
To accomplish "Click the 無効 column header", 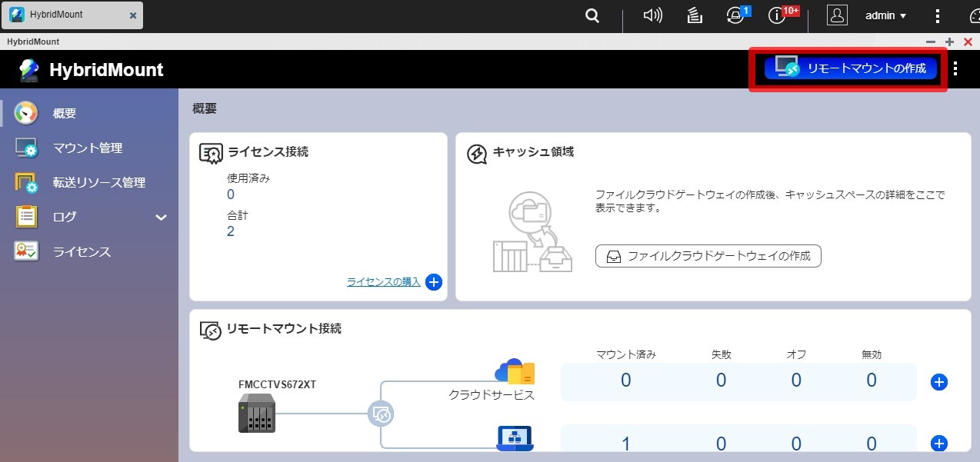I will [x=872, y=354].
